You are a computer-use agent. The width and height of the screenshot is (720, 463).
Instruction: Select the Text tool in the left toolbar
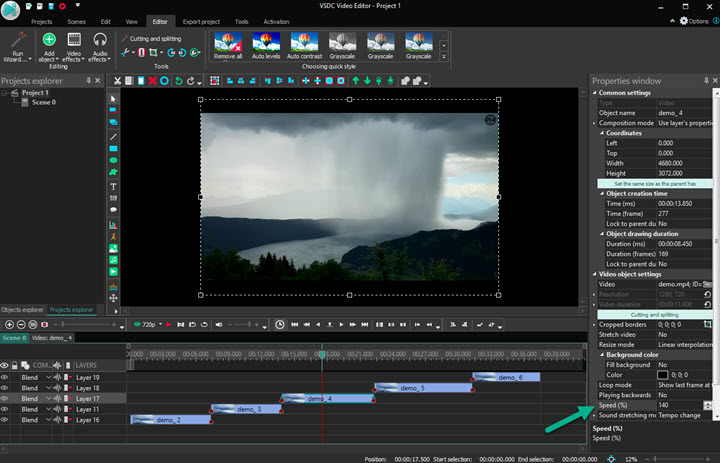[x=113, y=186]
